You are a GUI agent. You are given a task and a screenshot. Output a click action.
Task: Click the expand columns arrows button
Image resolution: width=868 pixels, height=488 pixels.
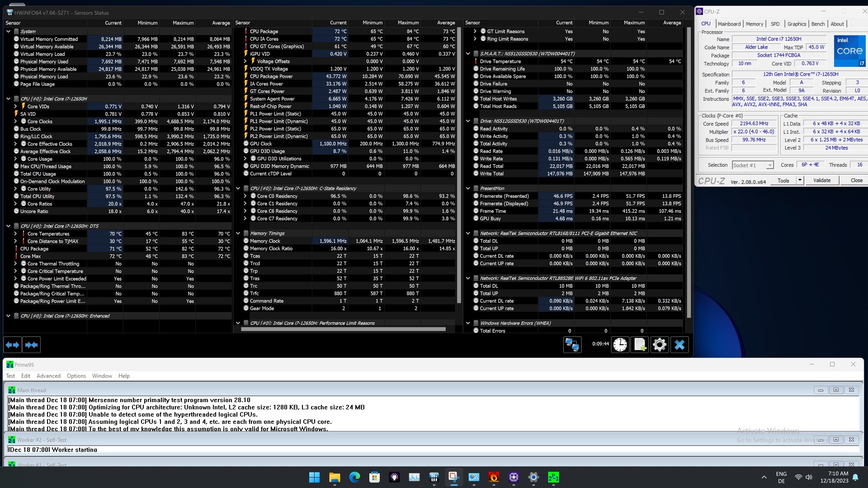click(13, 345)
